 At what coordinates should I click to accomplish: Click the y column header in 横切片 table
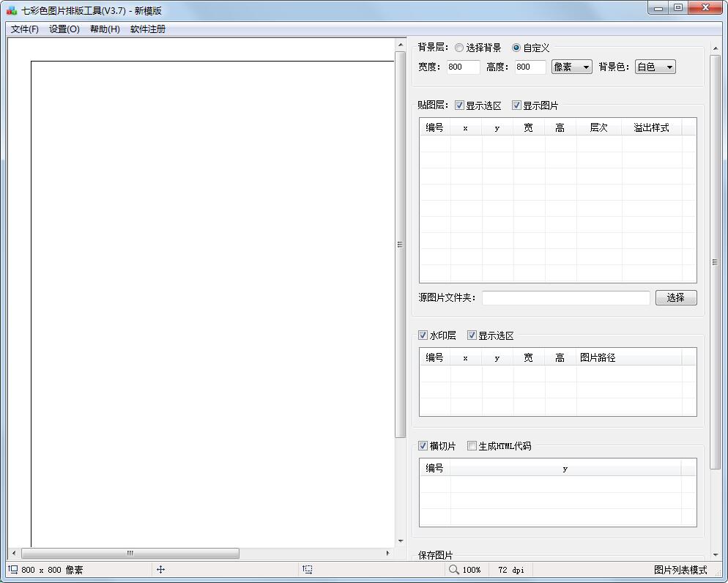coord(565,468)
